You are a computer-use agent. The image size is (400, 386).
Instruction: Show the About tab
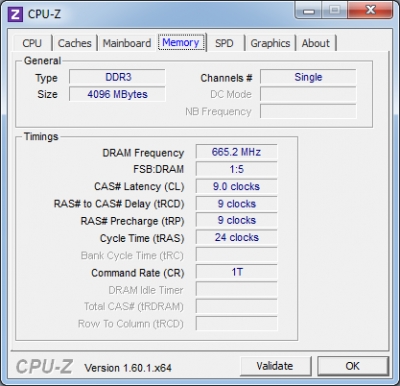(x=316, y=43)
